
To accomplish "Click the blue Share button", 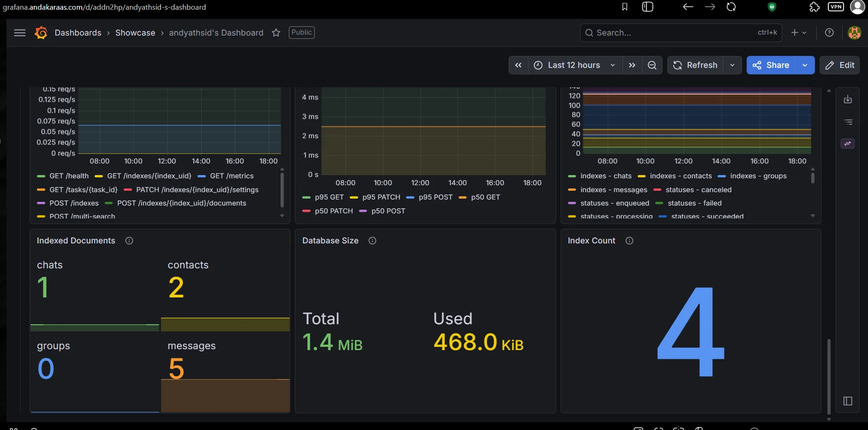I will pos(771,65).
